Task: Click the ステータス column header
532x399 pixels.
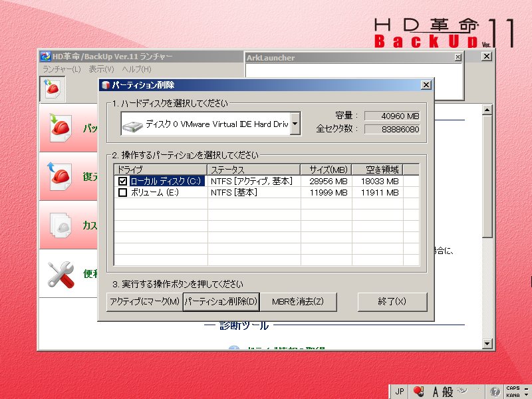Action: pos(254,170)
